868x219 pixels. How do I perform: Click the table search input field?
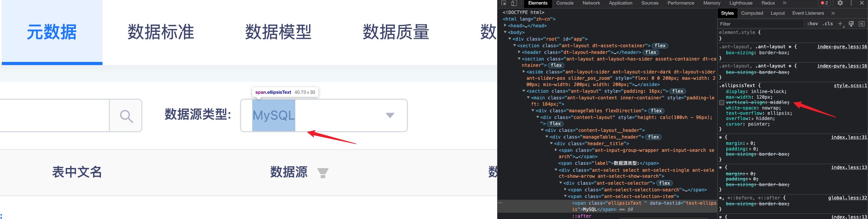(x=54, y=115)
